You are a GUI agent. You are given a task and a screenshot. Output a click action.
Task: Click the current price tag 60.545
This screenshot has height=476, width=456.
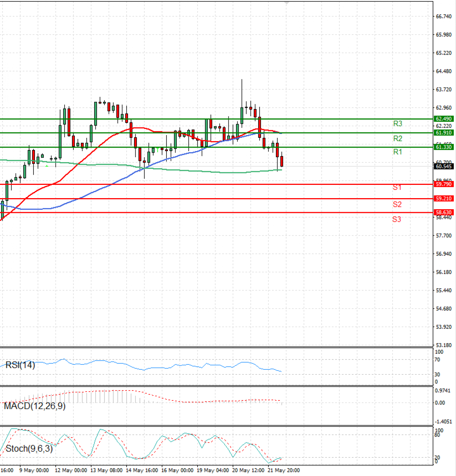click(444, 166)
